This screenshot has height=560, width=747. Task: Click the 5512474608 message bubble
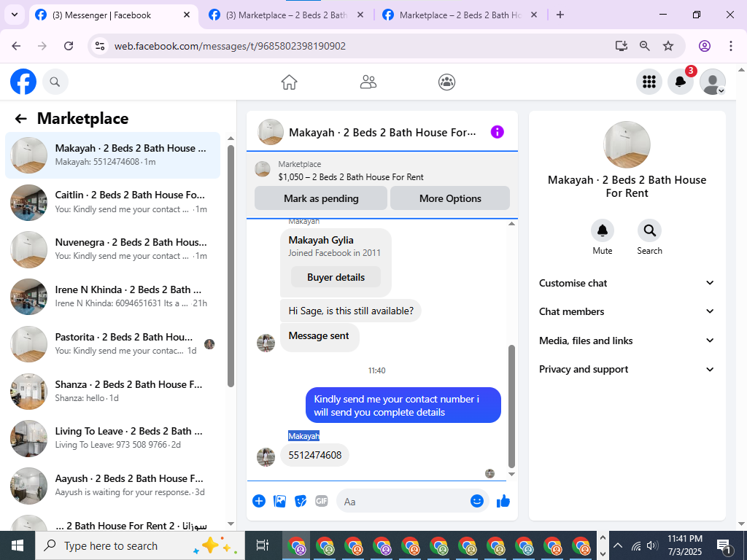pyautogui.click(x=314, y=455)
